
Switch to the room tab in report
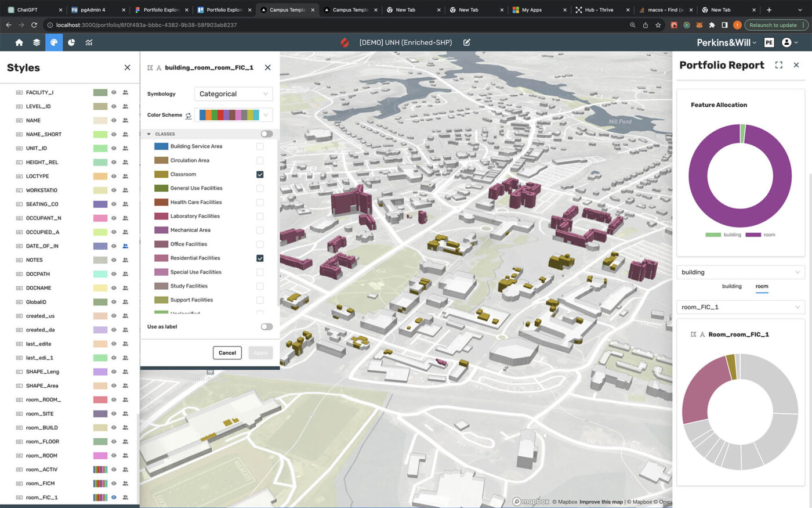pyautogui.click(x=762, y=286)
